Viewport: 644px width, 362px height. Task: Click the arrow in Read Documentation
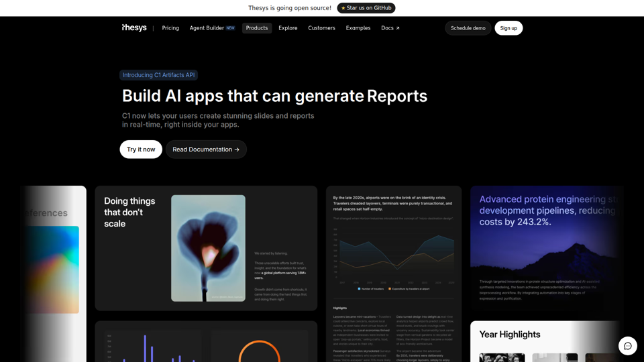coord(237,149)
